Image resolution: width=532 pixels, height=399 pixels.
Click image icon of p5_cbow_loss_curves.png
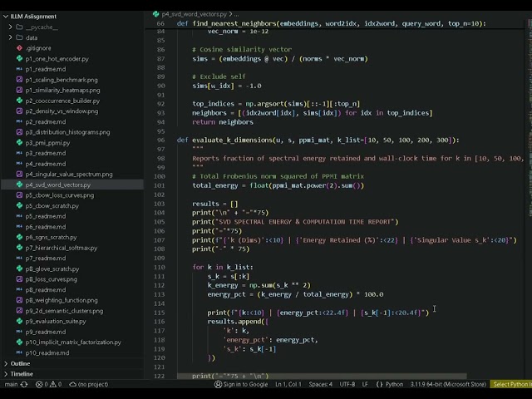(x=19, y=195)
